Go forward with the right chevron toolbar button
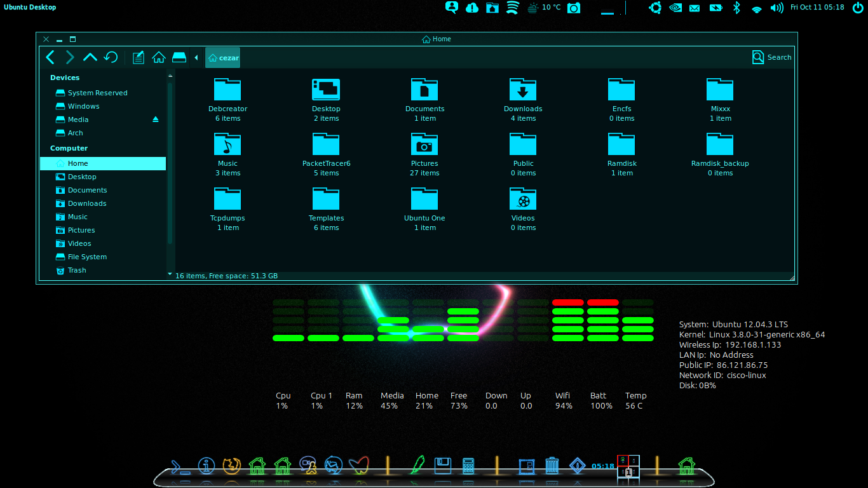The image size is (868, 488). (x=70, y=57)
